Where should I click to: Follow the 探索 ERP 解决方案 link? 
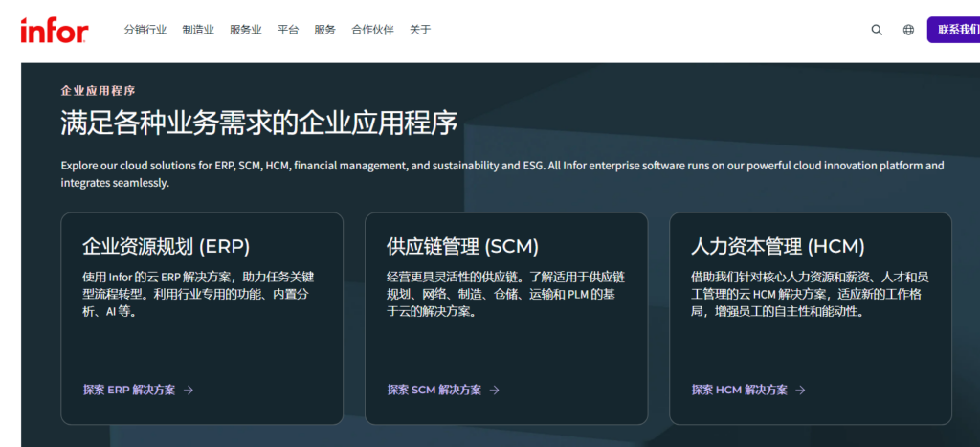[129, 391]
